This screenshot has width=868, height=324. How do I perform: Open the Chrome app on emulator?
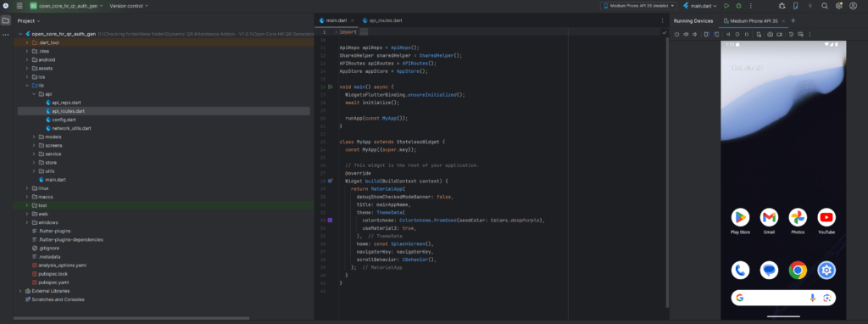tap(798, 270)
